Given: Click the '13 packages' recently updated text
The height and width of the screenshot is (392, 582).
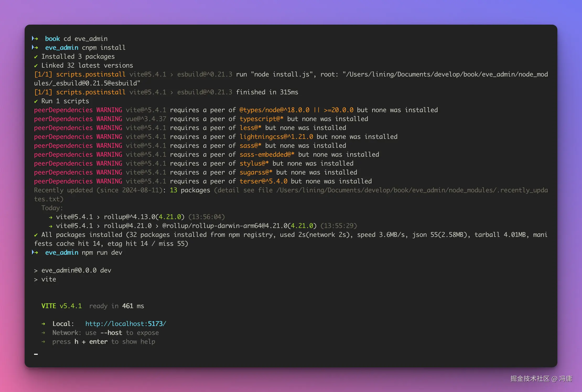Looking at the screenshot, I should click(190, 190).
